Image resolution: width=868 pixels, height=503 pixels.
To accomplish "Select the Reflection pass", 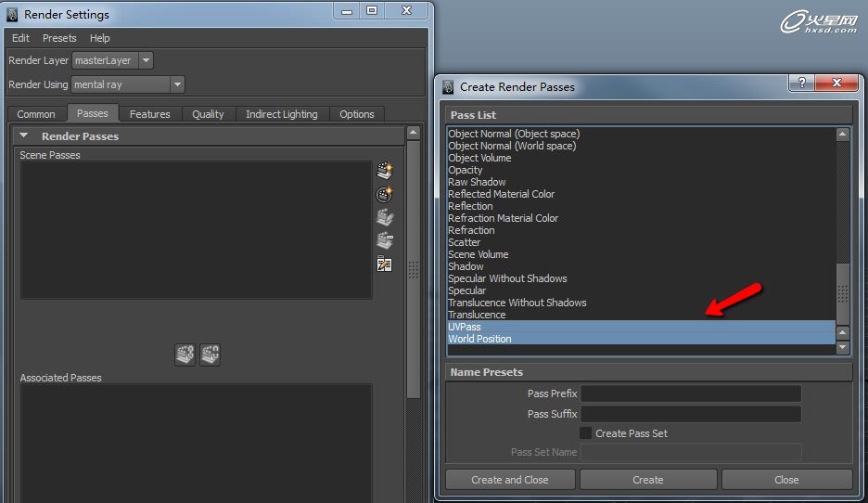I will coord(641,206).
